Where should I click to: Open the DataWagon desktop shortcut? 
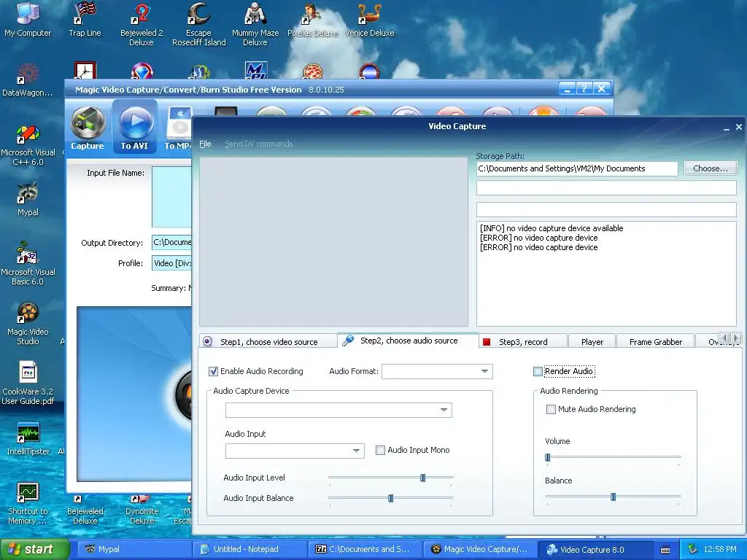(27, 80)
